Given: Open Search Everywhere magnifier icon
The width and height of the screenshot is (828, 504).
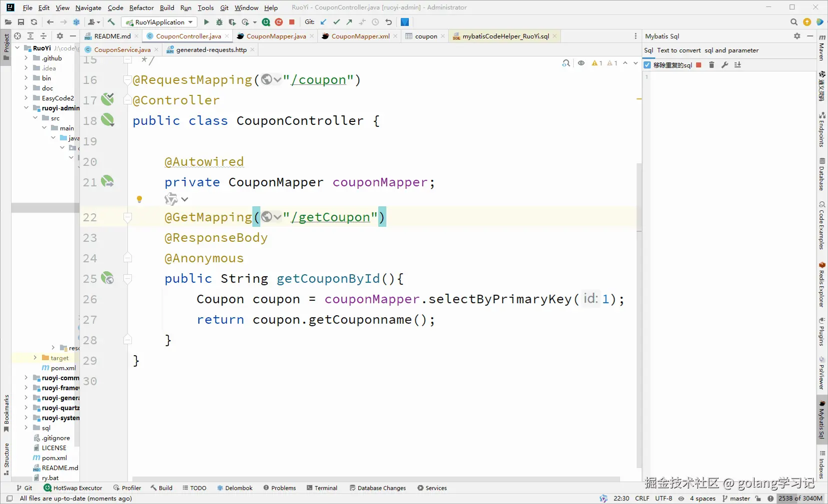Looking at the screenshot, I should 794,22.
